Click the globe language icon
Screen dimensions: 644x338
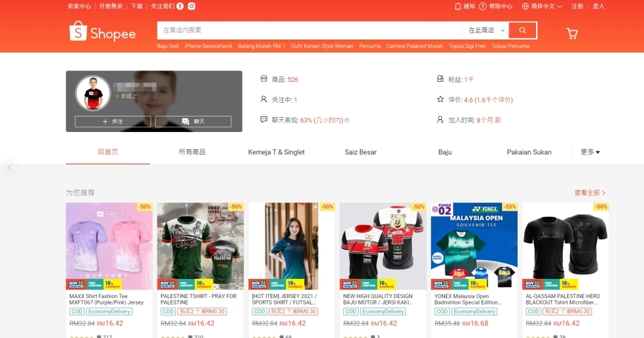click(x=525, y=6)
